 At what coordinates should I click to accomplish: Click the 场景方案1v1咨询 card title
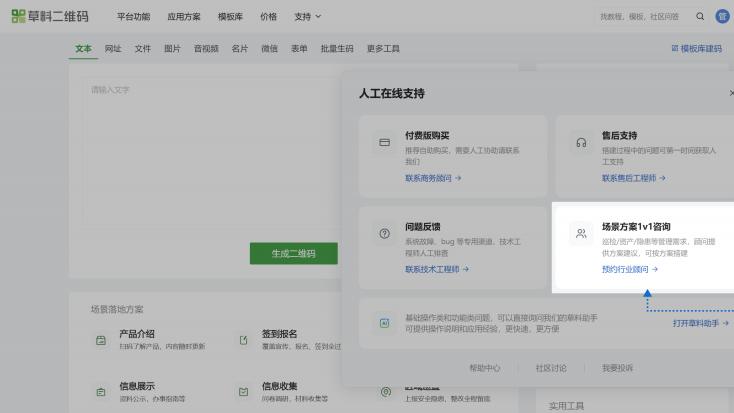point(636,227)
